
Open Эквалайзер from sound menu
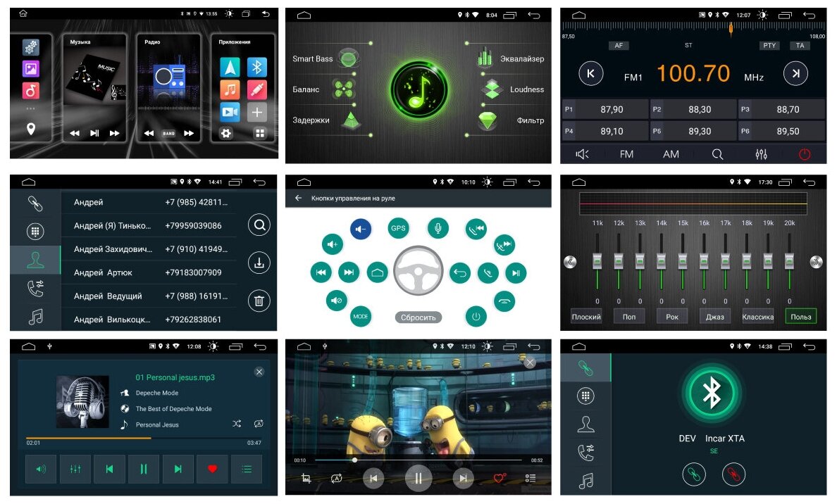tap(510, 58)
